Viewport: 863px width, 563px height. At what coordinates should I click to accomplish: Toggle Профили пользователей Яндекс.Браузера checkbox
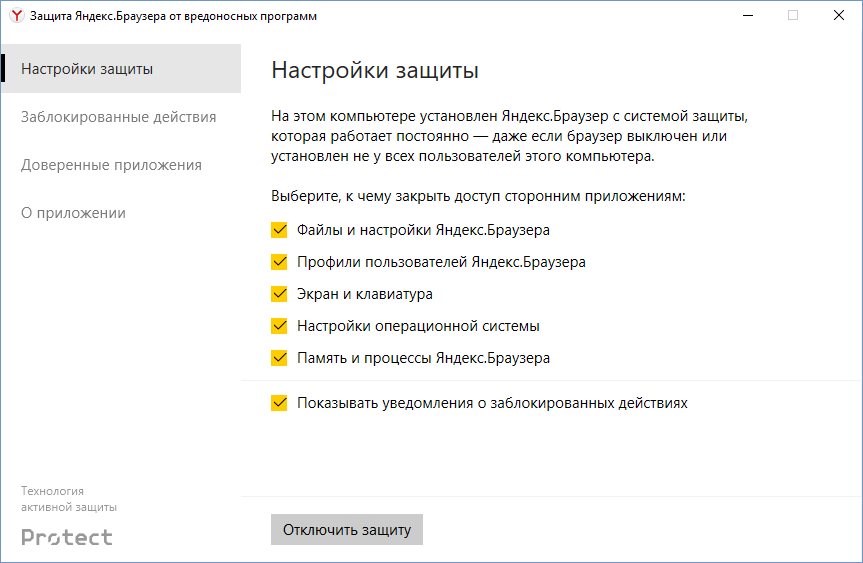click(279, 261)
